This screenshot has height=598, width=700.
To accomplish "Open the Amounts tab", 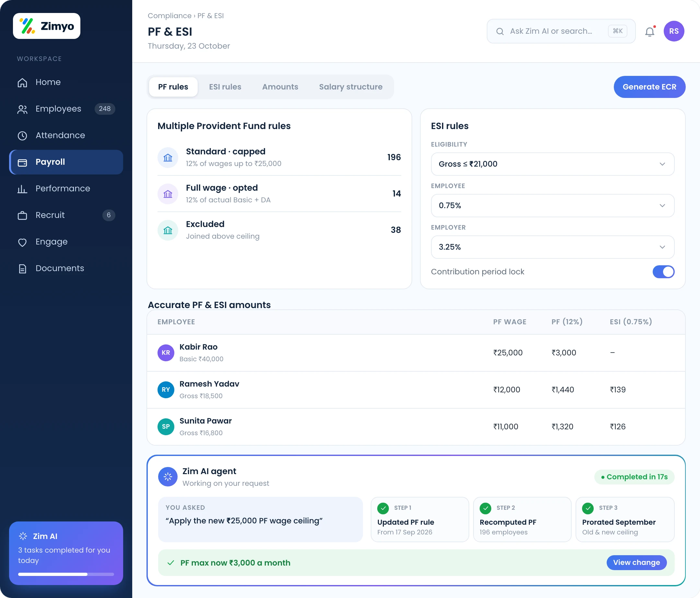I will click(x=280, y=87).
